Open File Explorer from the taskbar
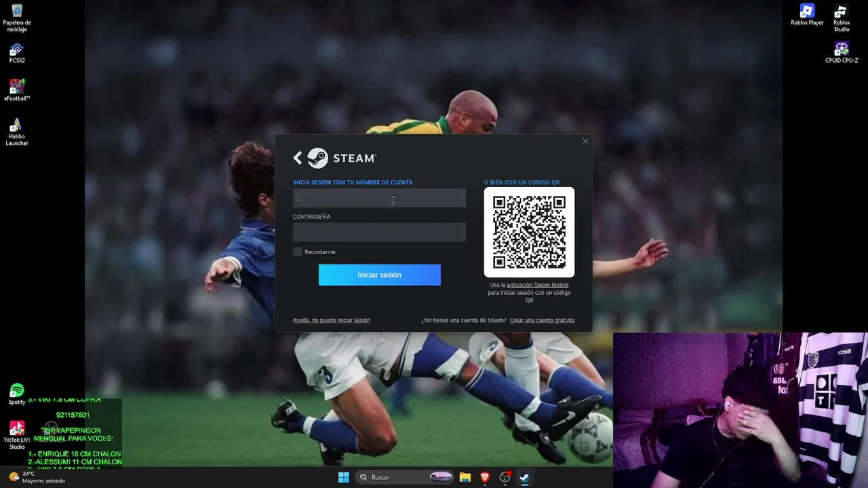This screenshot has width=868, height=488. tap(465, 477)
